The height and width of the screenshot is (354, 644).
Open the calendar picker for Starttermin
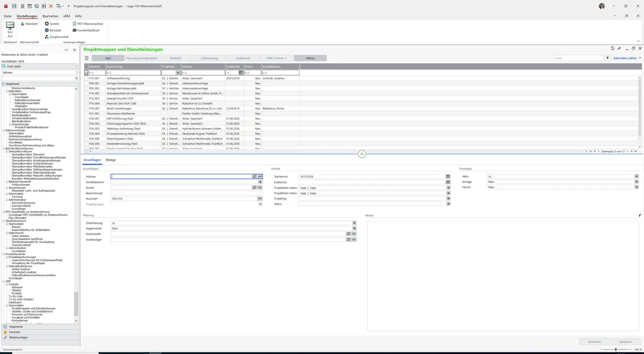click(x=448, y=176)
